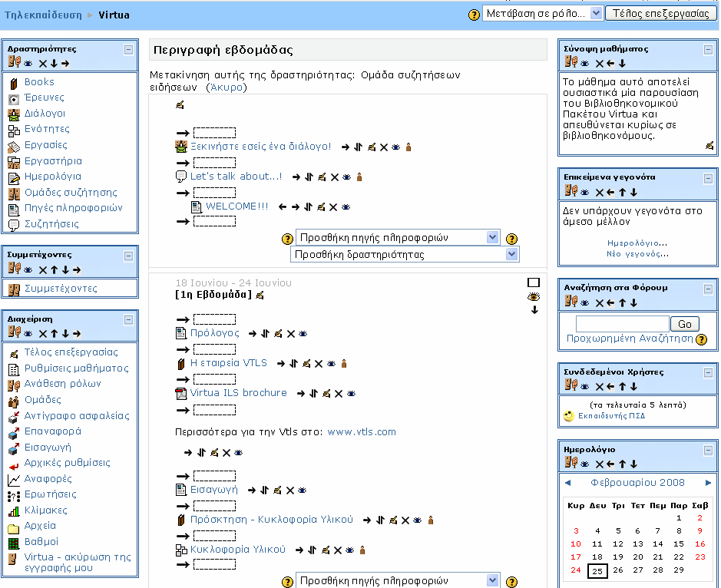721x588 pixels.
Task: Open 'Εκπαιδευτής ΠΣΔ' user profile
Action: pos(611,416)
